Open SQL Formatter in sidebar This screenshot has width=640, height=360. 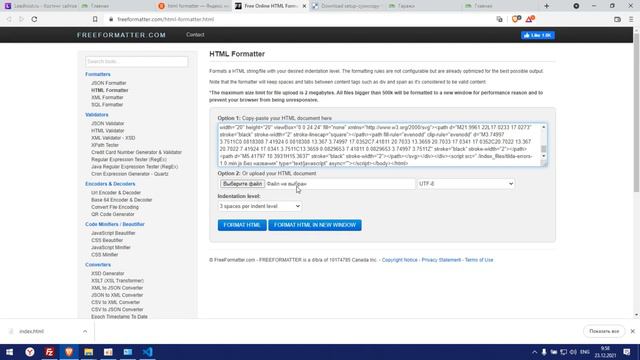click(107, 104)
